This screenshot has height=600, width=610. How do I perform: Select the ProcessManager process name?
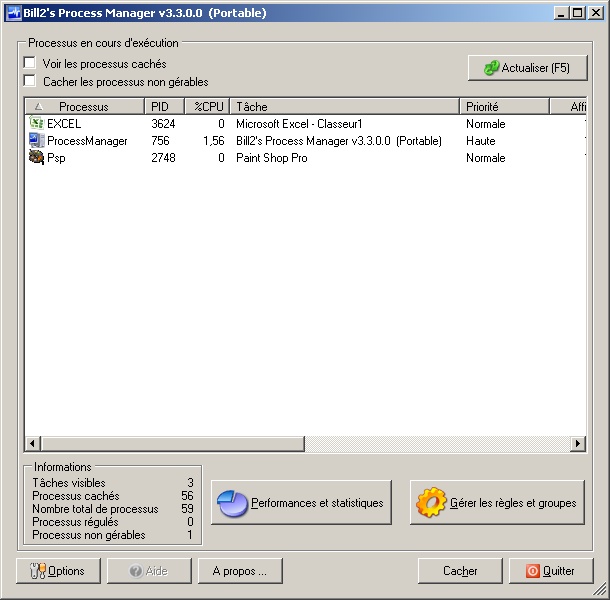(87, 141)
